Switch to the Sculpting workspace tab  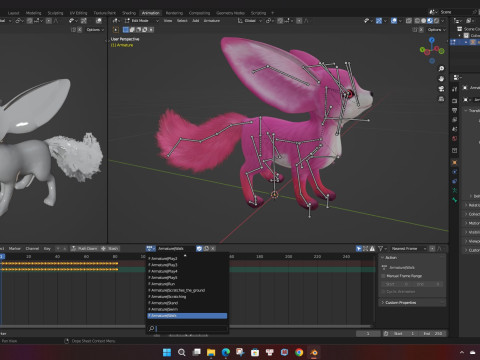click(55, 13)
